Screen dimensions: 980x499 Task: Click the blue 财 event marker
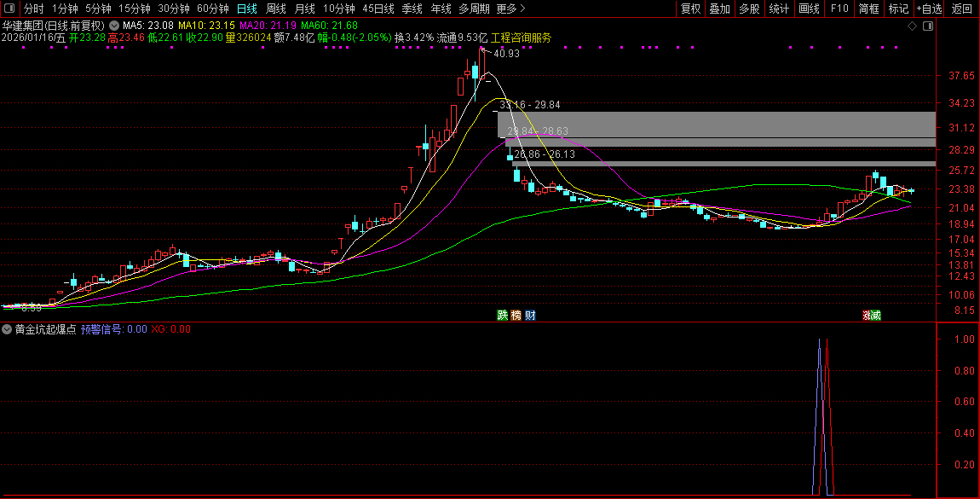(530, 316)
